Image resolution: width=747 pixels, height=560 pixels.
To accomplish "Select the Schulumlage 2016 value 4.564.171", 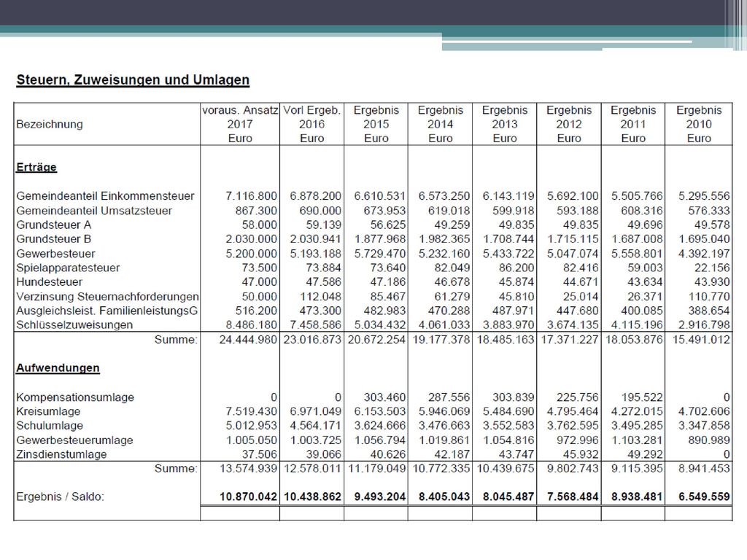I will click(x=315, y=426).
